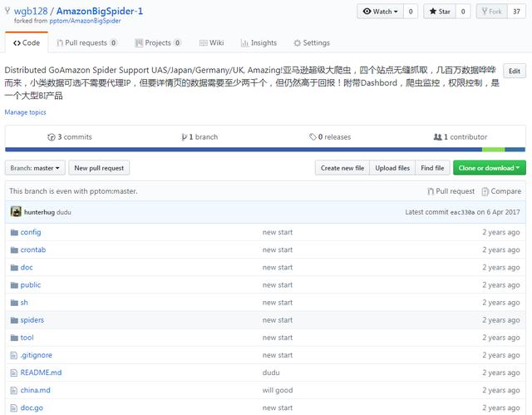Open the Projects tab
Image resolution: width=532 pixels, height=415 pixels.
tap(158, 43)
